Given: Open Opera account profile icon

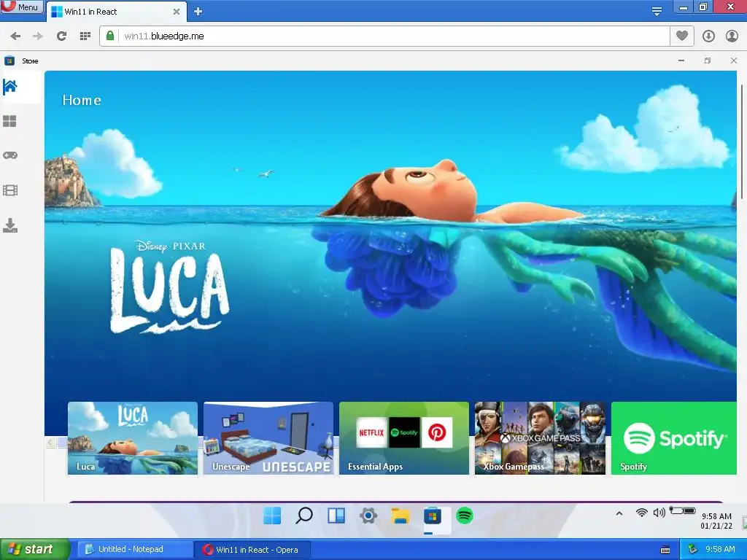Looking at the screenshot, I should 732,36.
